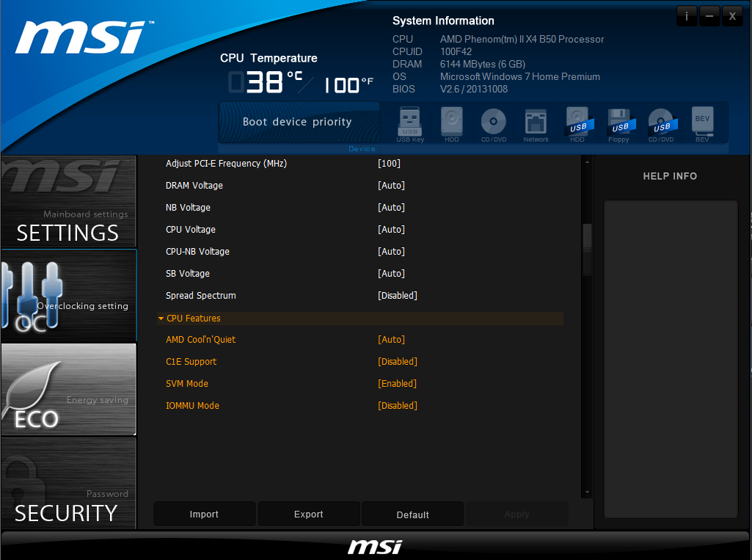
Task: Click the HELP INFO heading
Action: click(670, 176)
